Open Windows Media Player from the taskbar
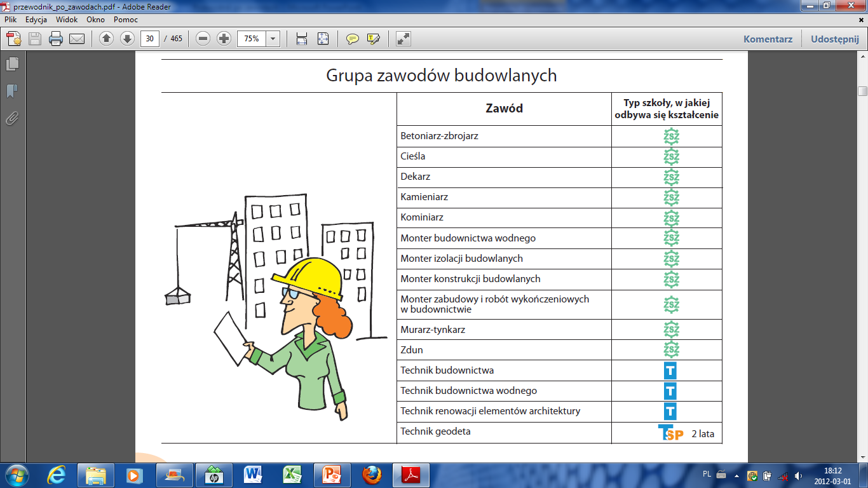 coord(133,475)
